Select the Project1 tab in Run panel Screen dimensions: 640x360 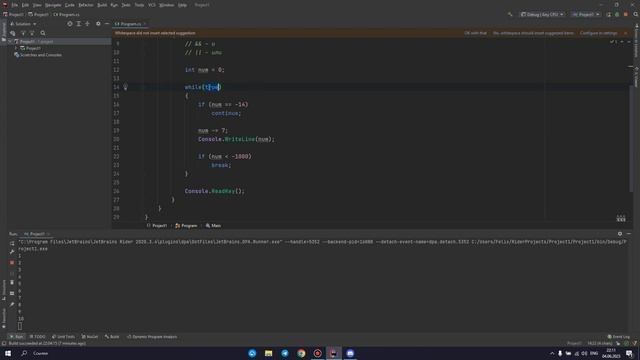36,234
